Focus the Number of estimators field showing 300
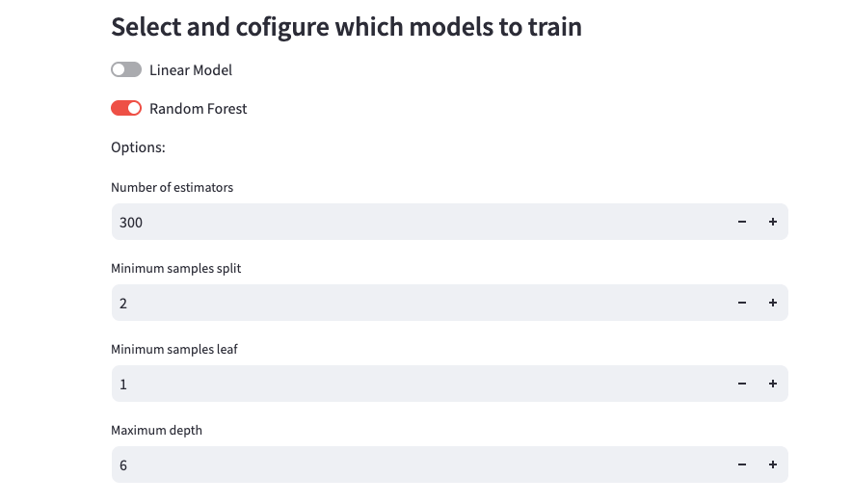This screenshot has width=852, height=504. (x=414, y=223)
